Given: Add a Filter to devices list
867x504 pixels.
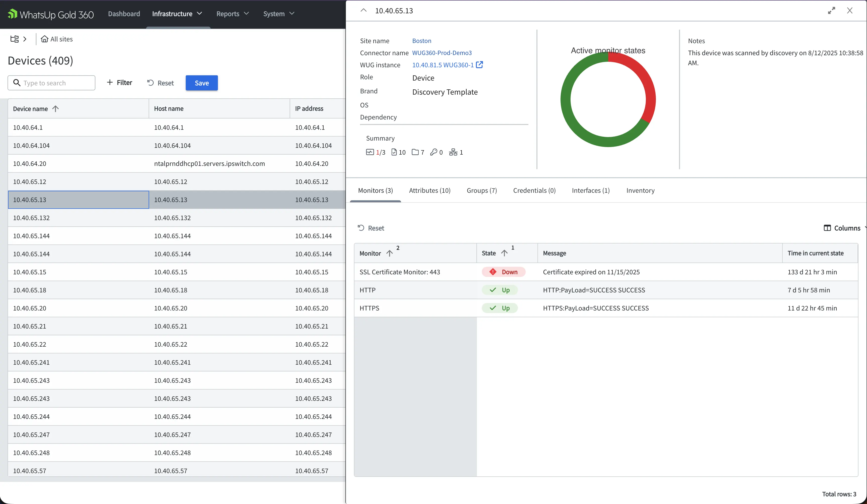Looking at the screenshot, I should click(x=119, y=83).
